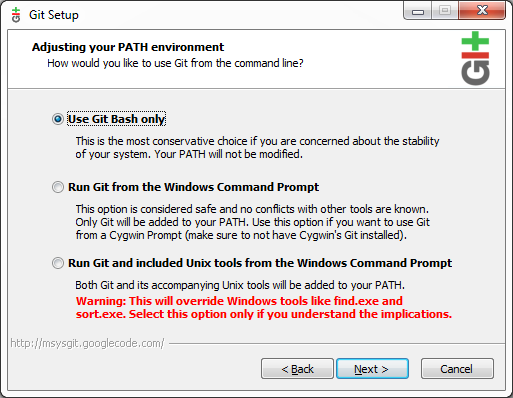Click the Use Git Bash only label
This screenshot has width=513, height=398.
[116, 119]
